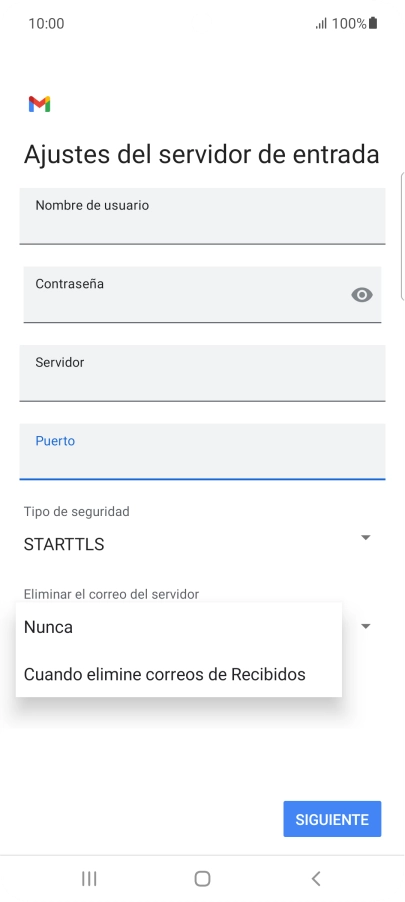Show password with the eye icon

click(x=362, y=295)
